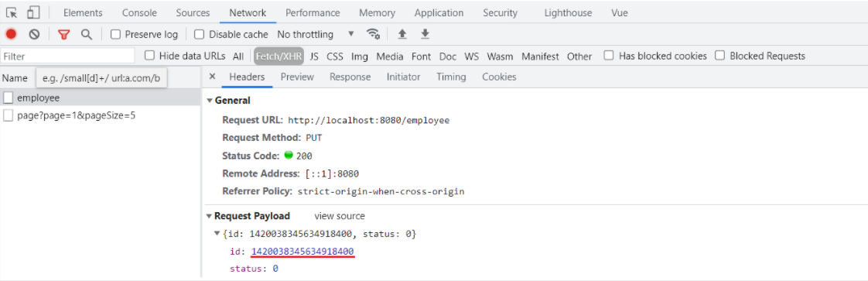Enable the Preserve log checkbox
The width and height of the screenshot is (868, 281).
(116, 34)
